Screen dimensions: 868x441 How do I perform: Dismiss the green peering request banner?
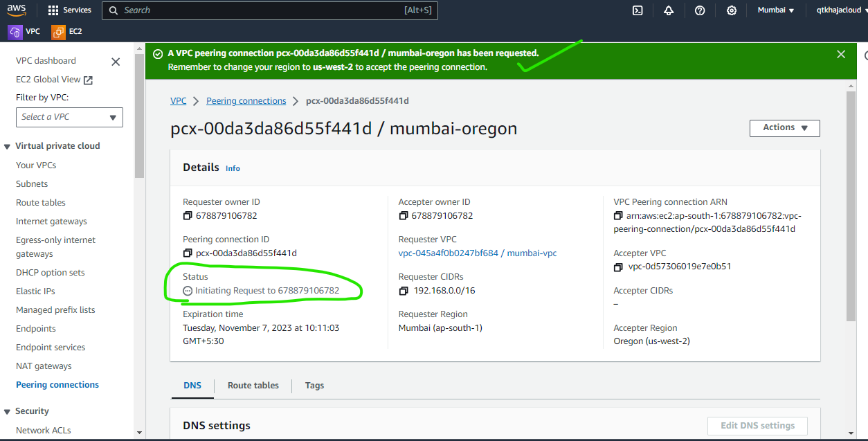tap(841, 54)
